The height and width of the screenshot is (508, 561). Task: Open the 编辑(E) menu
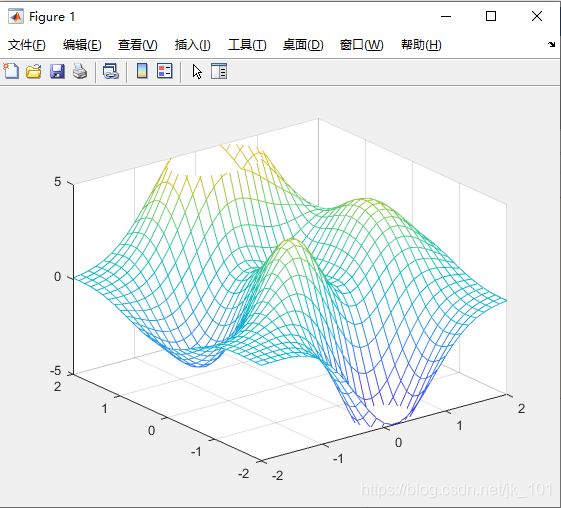pyautogui.click(x=82, y=45)
